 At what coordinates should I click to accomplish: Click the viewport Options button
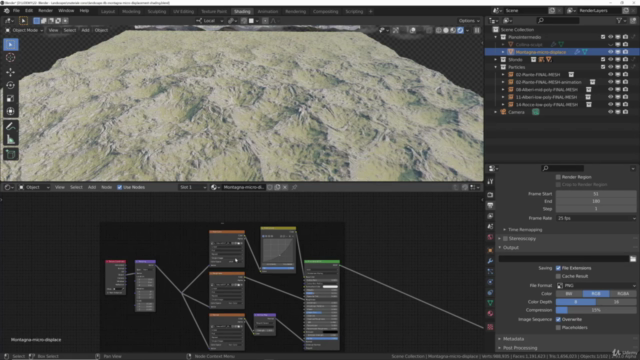(x=469, y=21)
